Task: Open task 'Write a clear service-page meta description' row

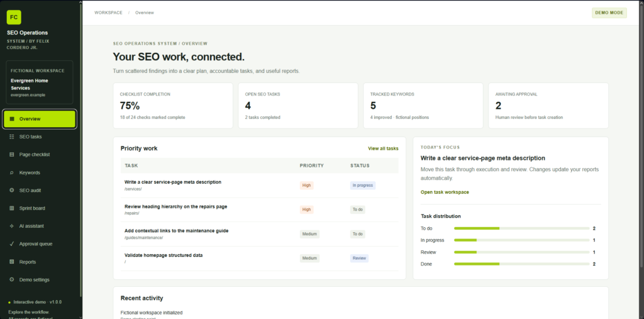Action: (x=260, y=186)
